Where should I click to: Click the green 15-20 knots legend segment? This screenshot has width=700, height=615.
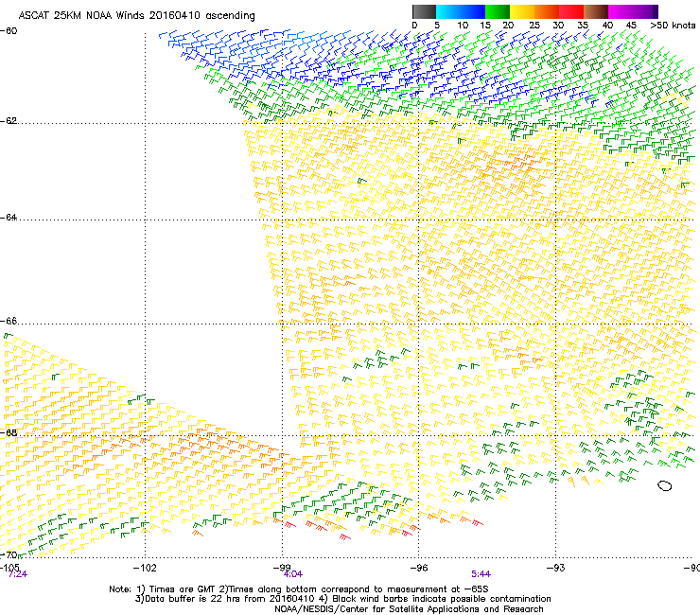tap(498, 11)
